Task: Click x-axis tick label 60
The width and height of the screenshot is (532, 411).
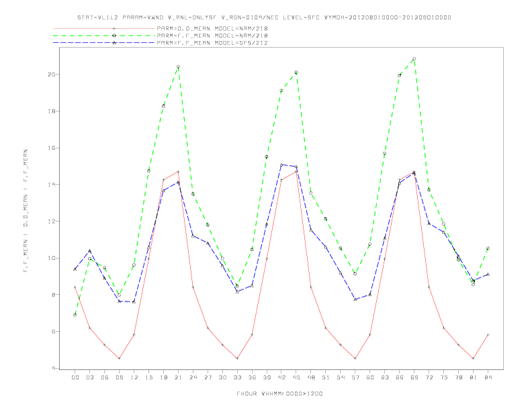Action: click(x=370, y=377)
